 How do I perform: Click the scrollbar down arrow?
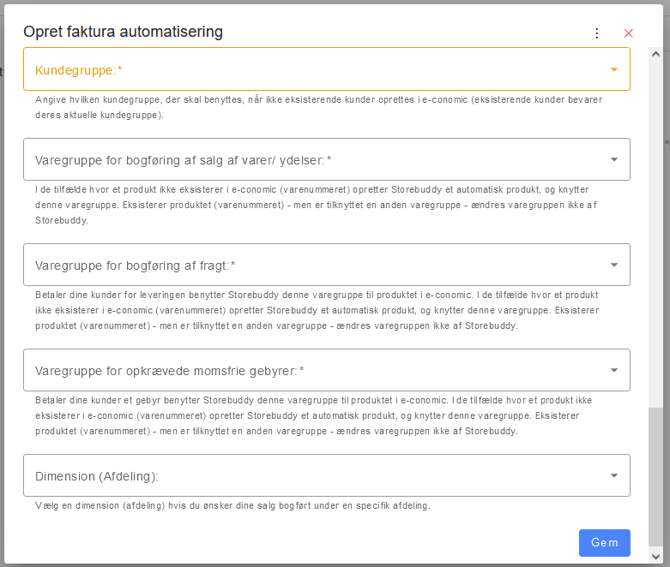click(655, 556)
